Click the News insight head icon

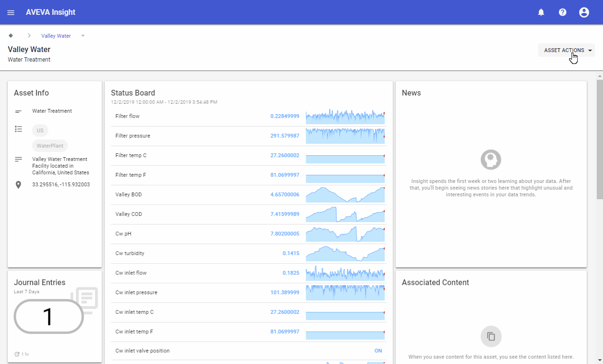pyautogui.click(x=491, y=160)
